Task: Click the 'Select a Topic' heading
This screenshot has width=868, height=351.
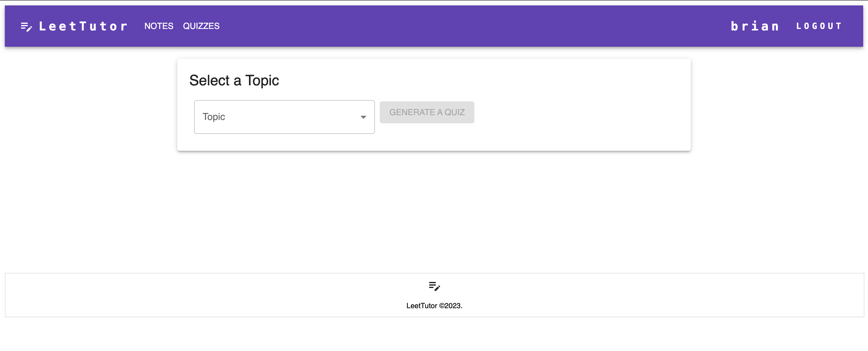Action: [x=234, y=80]
